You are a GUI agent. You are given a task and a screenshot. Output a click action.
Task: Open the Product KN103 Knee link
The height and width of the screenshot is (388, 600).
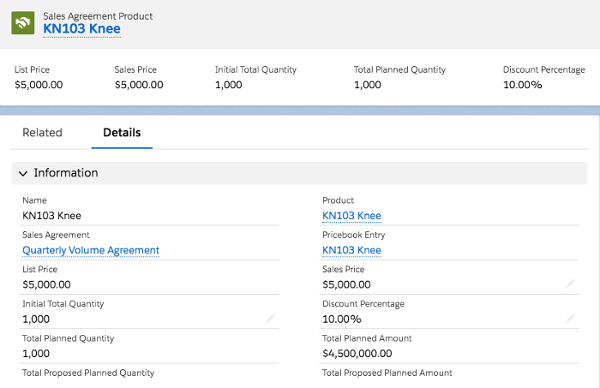coord(352,215)
